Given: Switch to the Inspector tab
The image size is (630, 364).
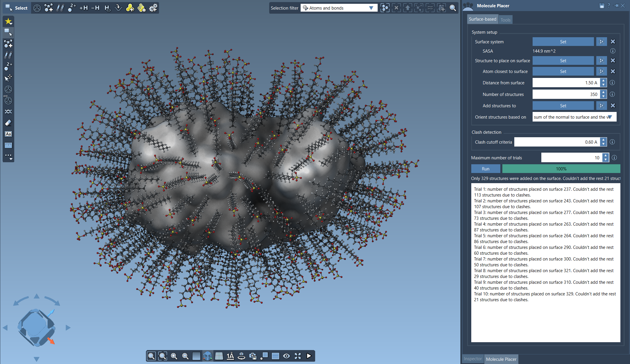Looking at the screenshot, I should [472, 359].
